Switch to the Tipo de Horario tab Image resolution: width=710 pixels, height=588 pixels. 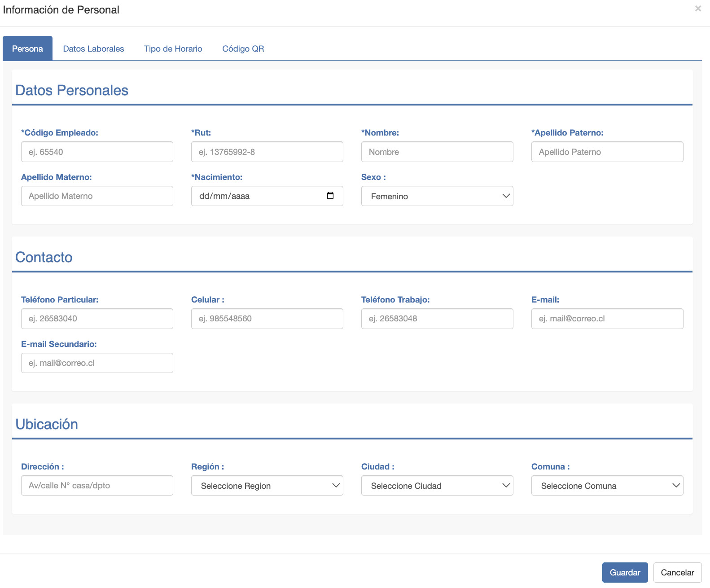[x=173, y=48]
